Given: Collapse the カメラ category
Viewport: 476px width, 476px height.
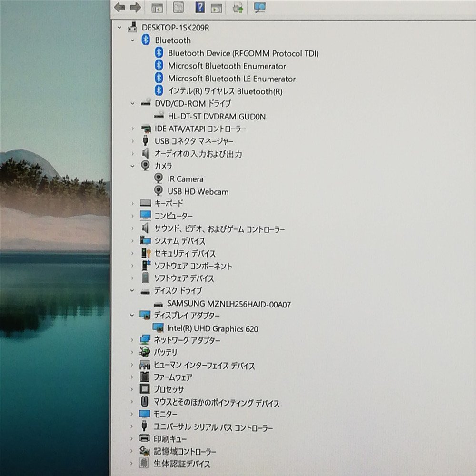Looking at the screenshot, I should pyautogui.click(x=133, y=166).
